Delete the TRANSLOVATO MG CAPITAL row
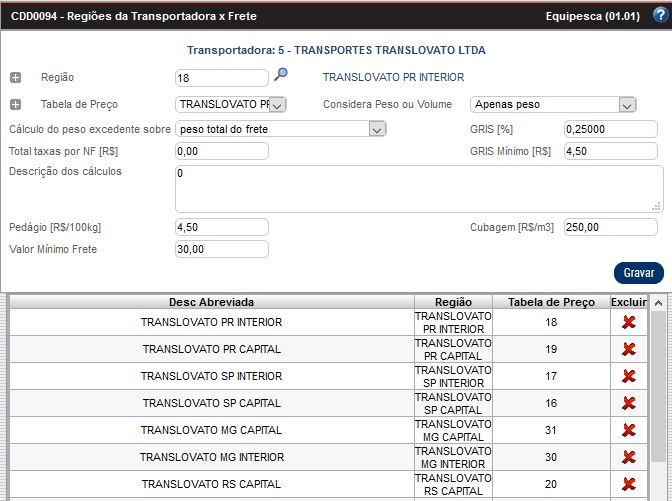The width and height of the screenshot is (672, 501). (x=628, y=430)
